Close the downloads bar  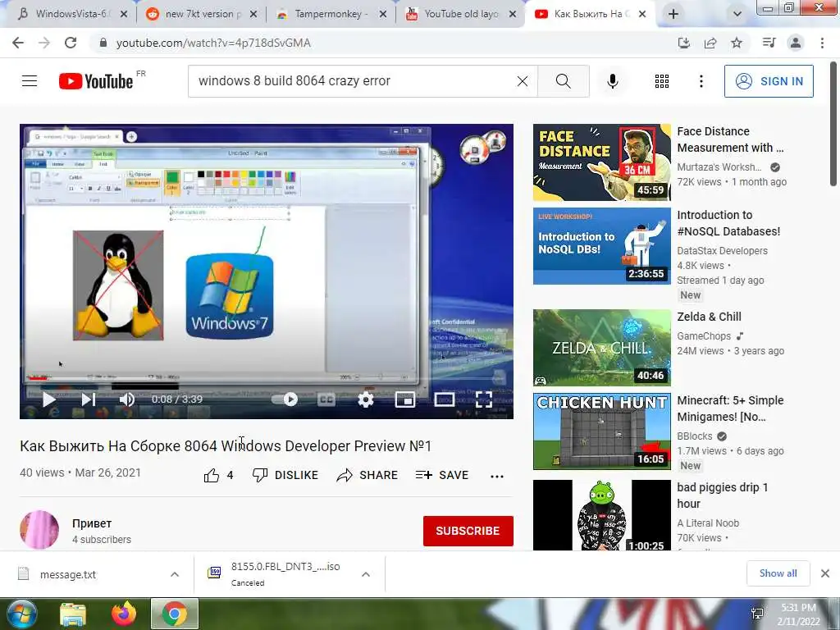[825, 573]
